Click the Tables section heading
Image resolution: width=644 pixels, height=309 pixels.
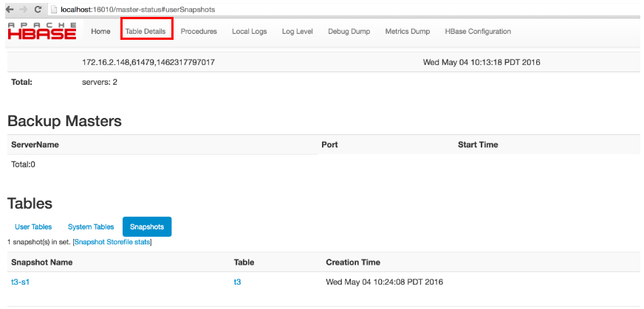pos(30,203)
